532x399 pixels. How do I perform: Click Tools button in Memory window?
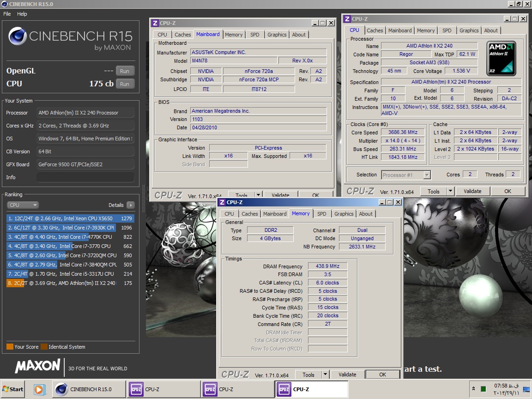click(x=308, y=375)
